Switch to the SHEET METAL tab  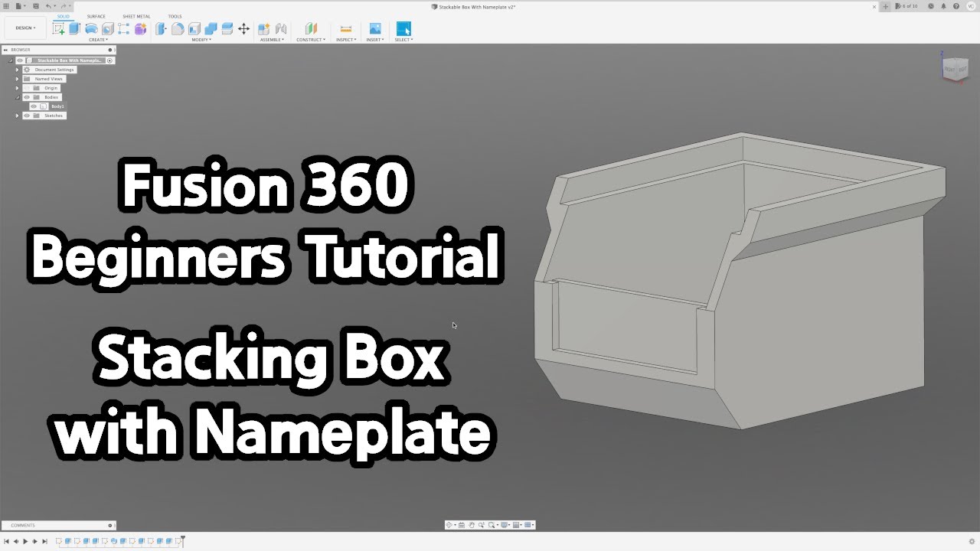[x=136, y=16]
